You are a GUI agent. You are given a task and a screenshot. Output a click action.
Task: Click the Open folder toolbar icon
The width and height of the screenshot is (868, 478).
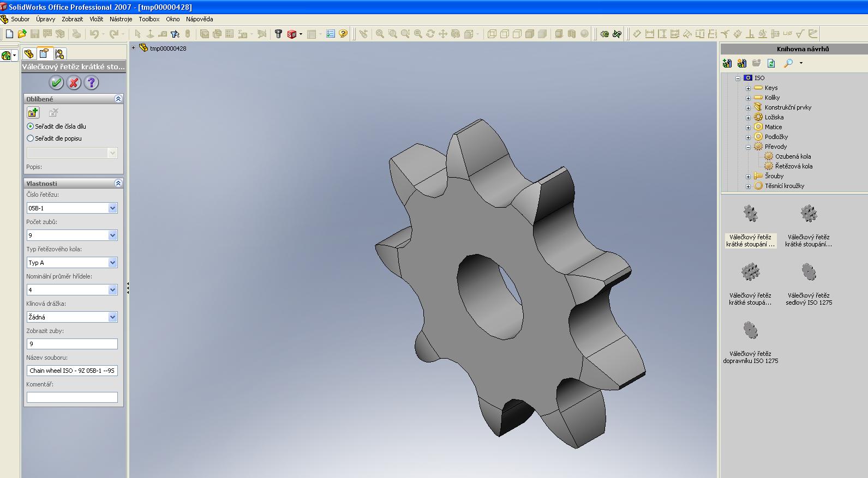click(x=22, y=34)
